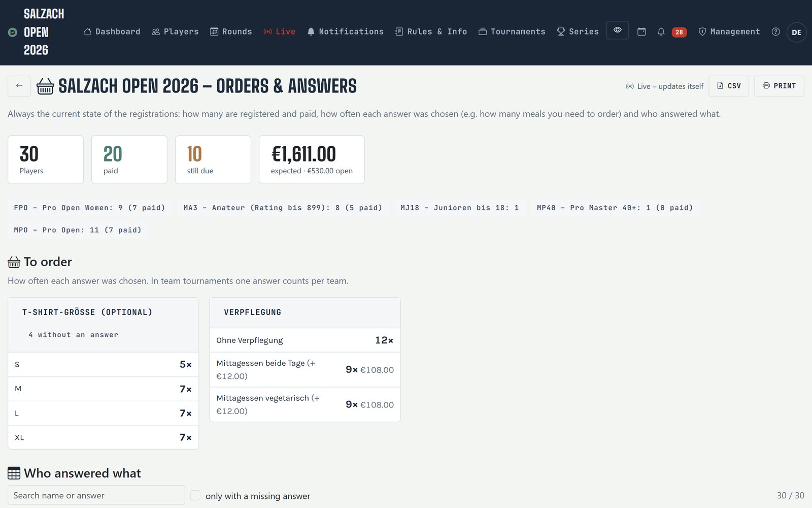Go back with the arrow button
This screenshot has height=508, width=812.
click(19, 86)
